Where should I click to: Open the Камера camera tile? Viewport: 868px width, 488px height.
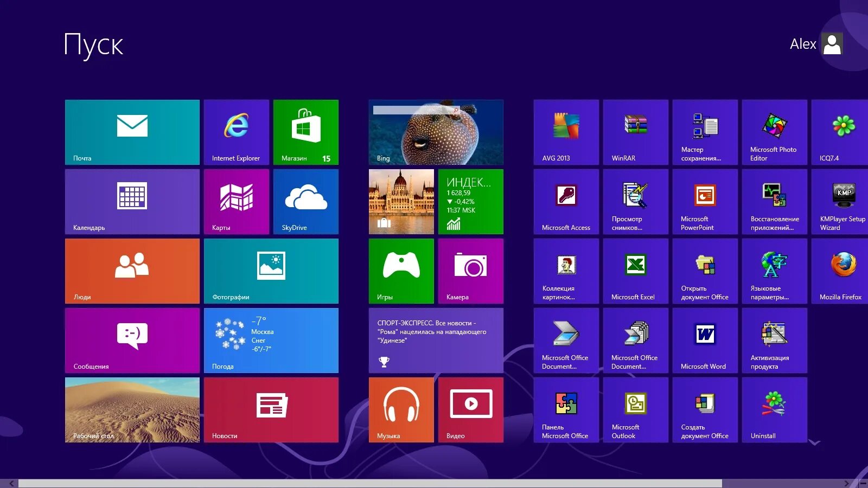click(471, 271)
